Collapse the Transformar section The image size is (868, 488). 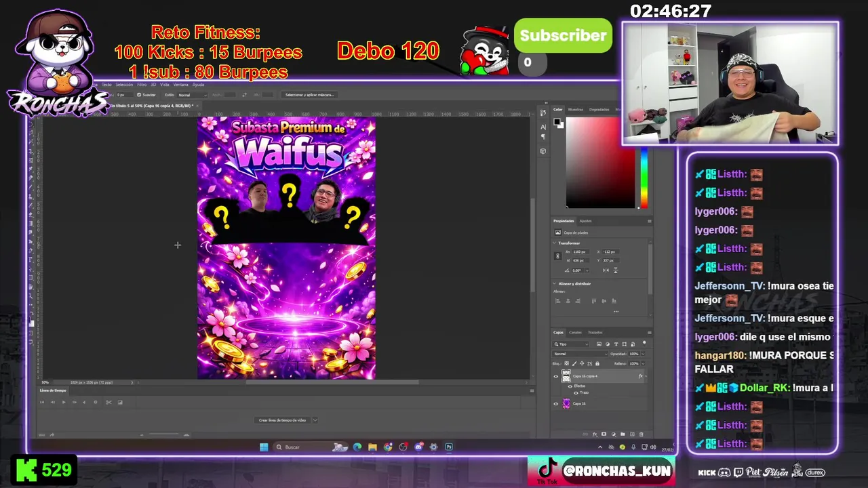554,243
